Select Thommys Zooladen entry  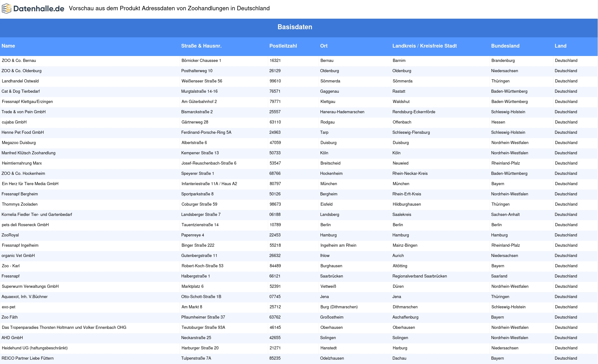pos(20,204)
